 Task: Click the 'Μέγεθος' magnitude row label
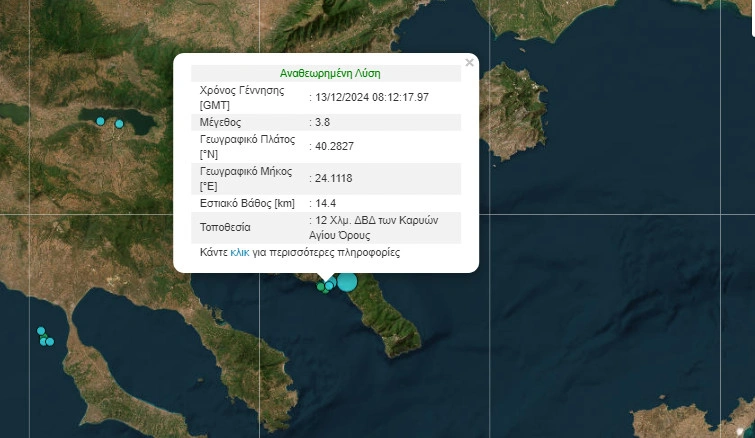[222, 122]
